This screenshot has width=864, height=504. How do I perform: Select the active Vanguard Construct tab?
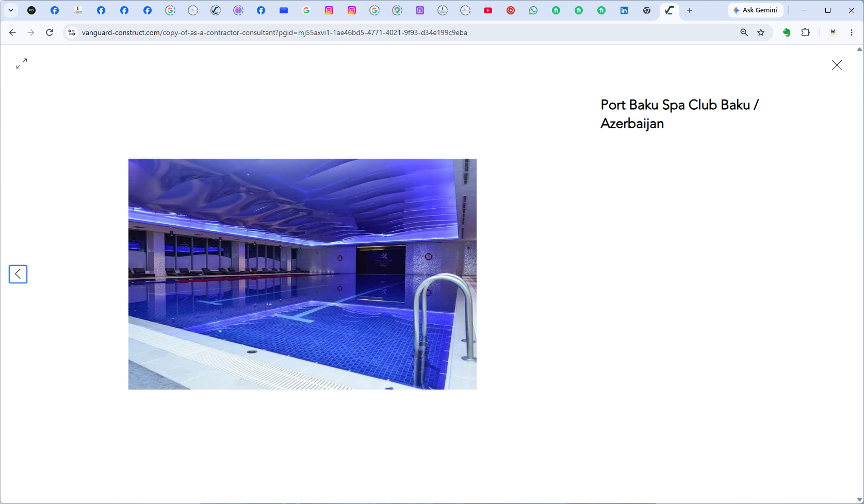(x=670, y=10)
